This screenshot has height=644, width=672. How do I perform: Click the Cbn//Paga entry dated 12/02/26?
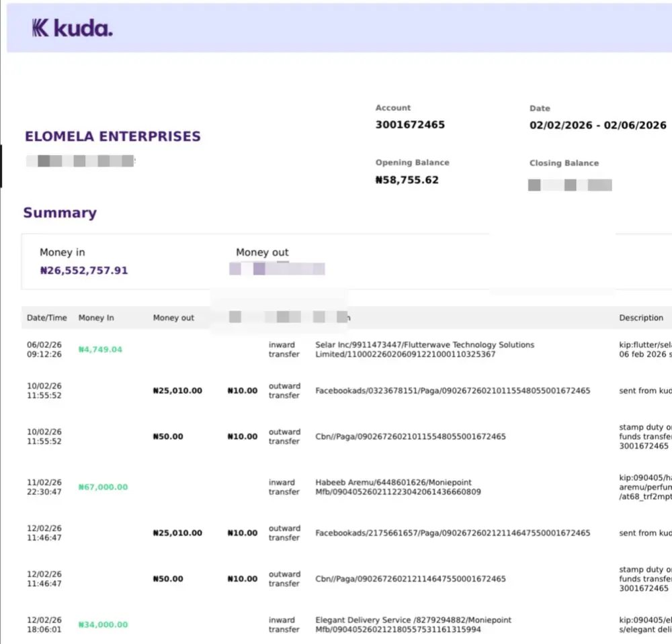tap(411, 578)
